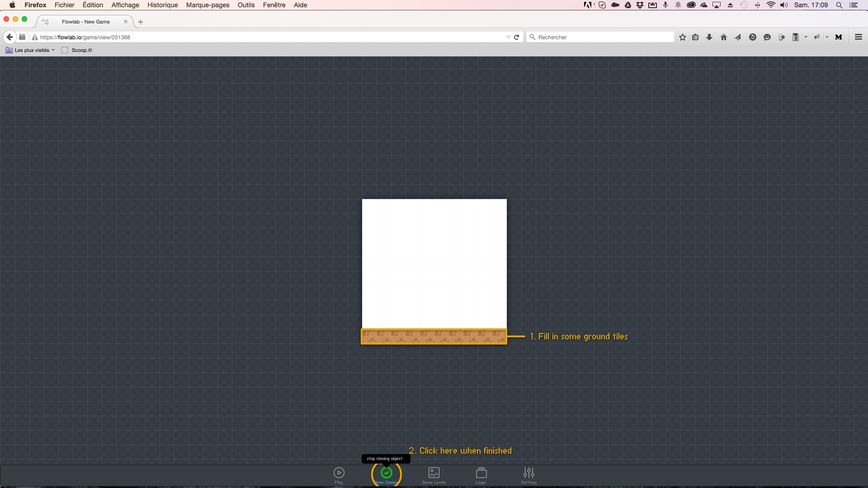Click the Bluetooth menu bar icon
This screenshot has height=488, width=868.
(757, 5)
